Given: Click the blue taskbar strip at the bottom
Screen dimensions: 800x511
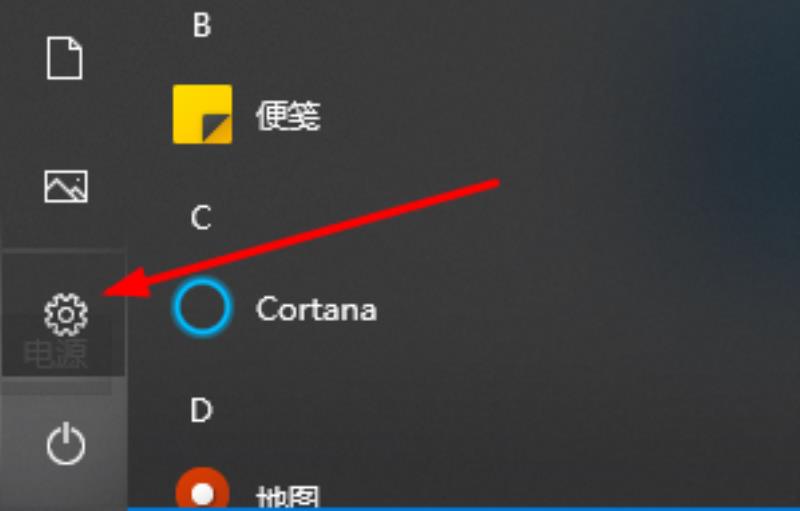Looking at the screenshot, I should point(463,508).
